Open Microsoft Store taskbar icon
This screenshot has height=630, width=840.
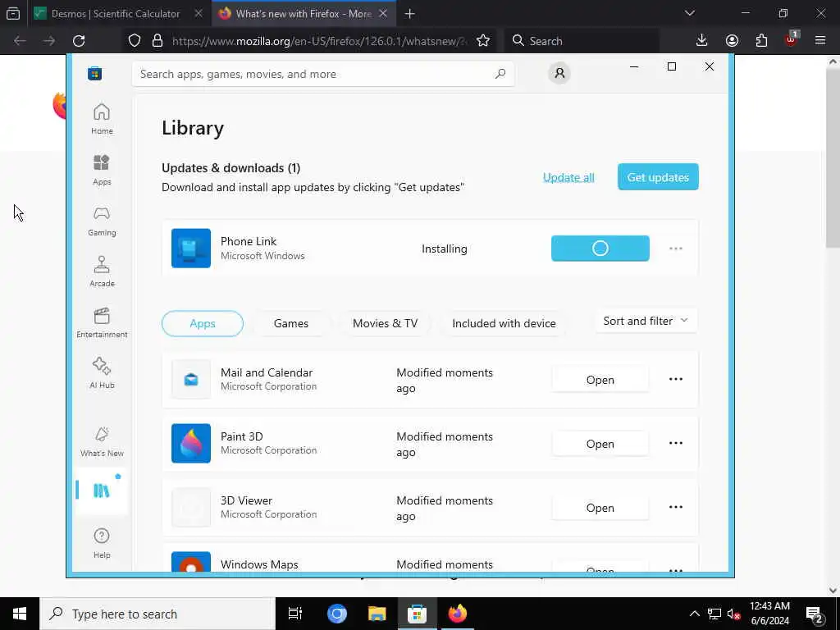pos(417,614)
